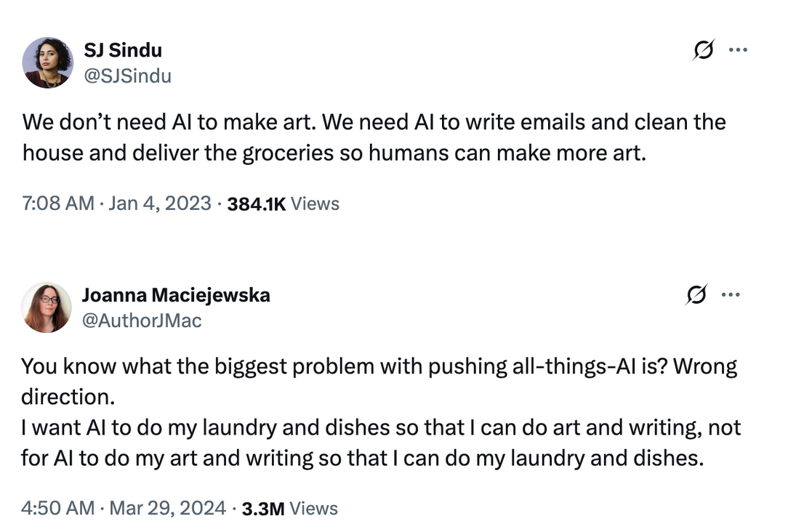Click SJ Sindu's tweet text about art
This screenshot has height=532, width=804.
(x=374, y=137)
